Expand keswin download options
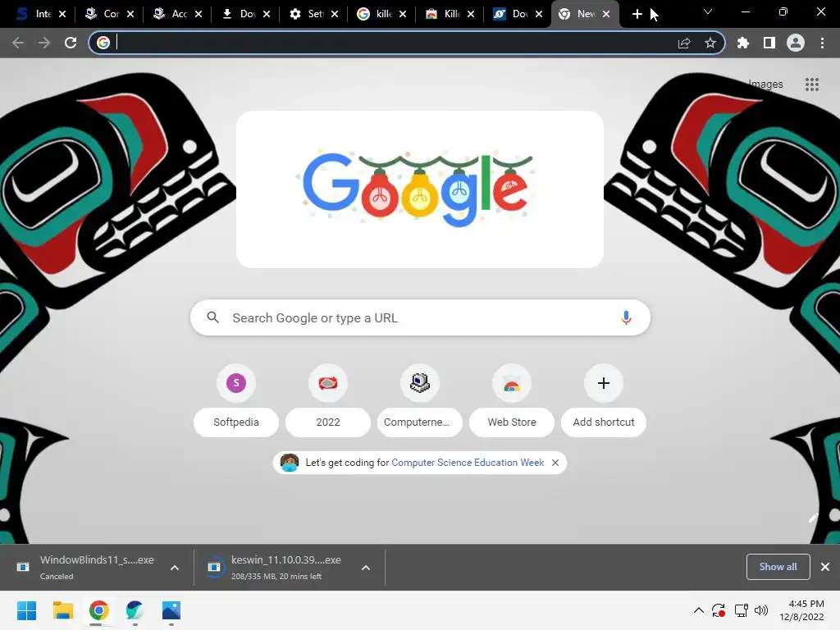This screenshot has width=840, height=630. point(366,568)
